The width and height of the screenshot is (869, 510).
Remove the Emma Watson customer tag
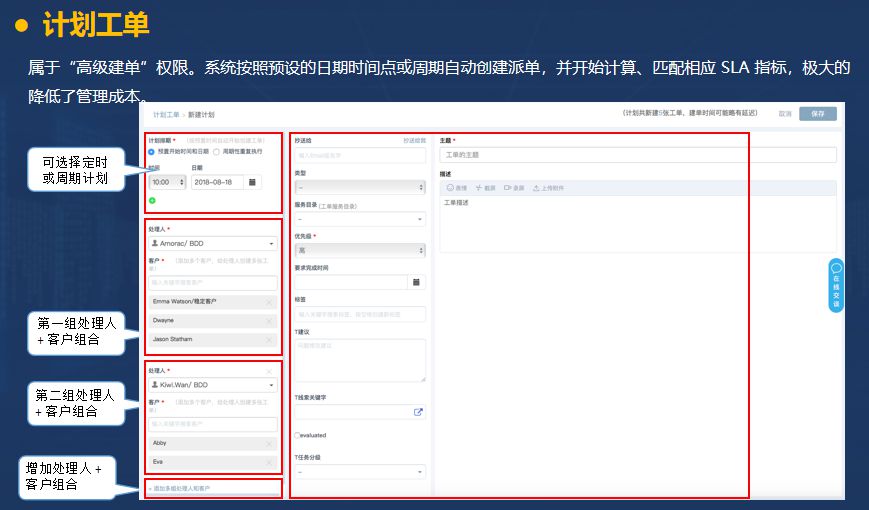tap(269, 302)
